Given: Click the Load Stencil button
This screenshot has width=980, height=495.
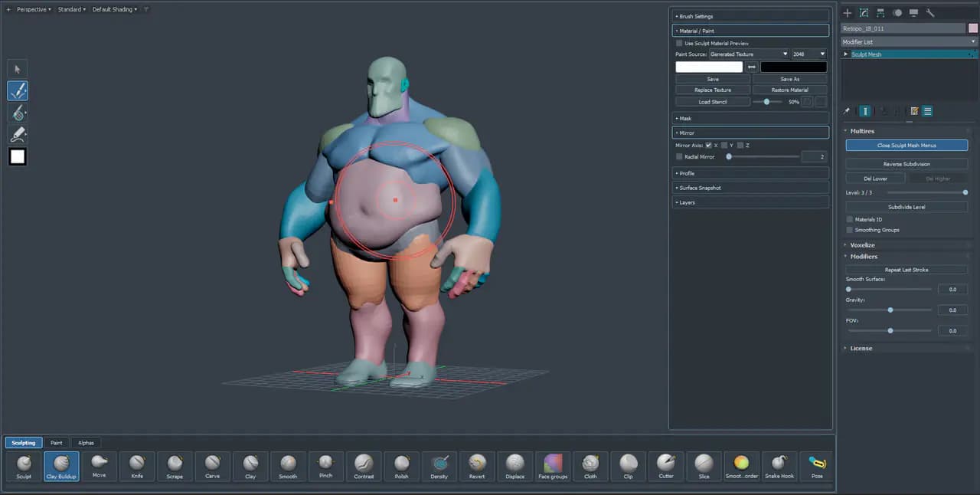Looking at the screenshot, I should point(713,101).
